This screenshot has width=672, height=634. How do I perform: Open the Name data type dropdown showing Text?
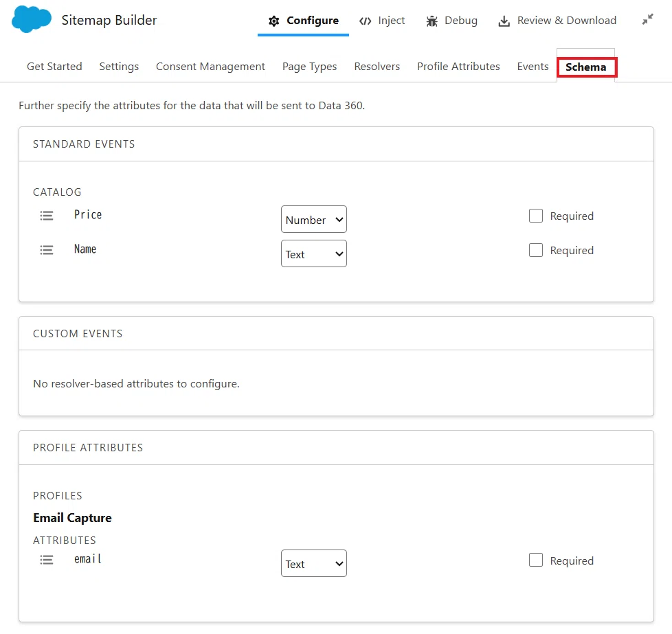(314, 253)
